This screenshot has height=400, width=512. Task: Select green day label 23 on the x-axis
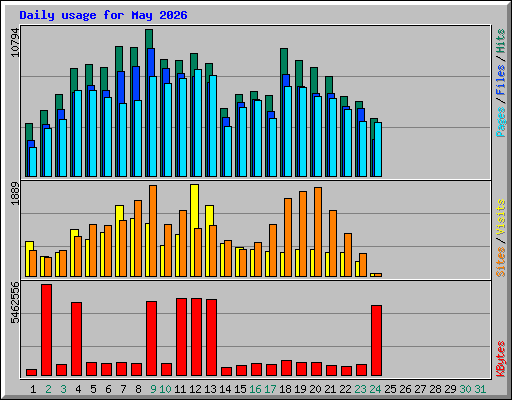[x=360, y=389]
